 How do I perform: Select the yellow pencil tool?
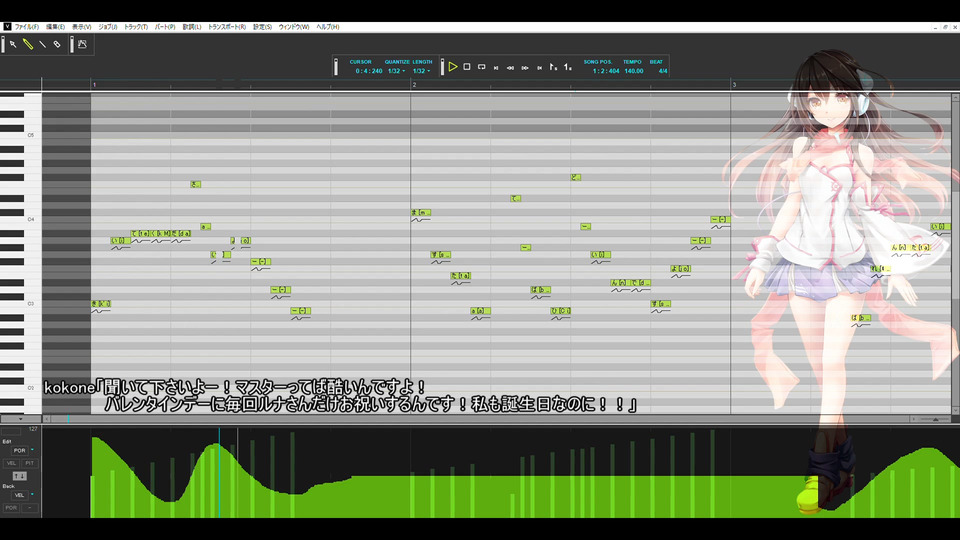click(x=28, y=44)
